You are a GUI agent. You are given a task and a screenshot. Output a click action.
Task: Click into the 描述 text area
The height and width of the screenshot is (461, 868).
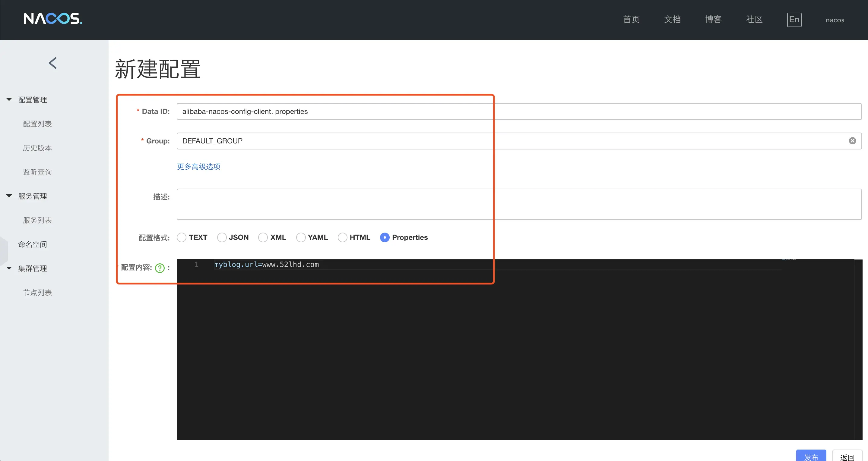519,204
